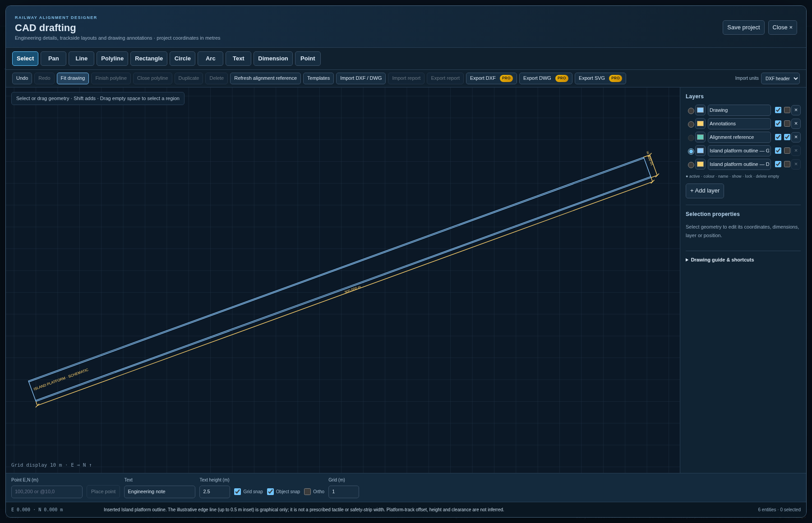This screenshot has width=812, height=523.
Task: Click Export SVG
Action: [600, 78]
